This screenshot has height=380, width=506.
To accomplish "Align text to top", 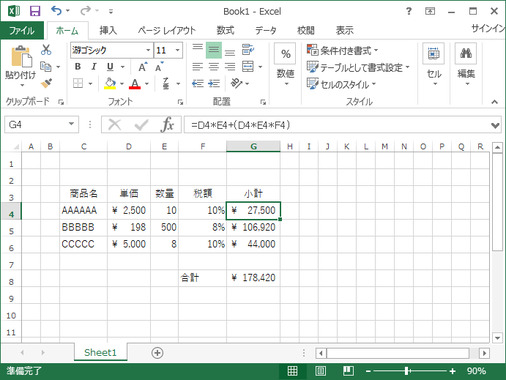I will click(197, 47).
